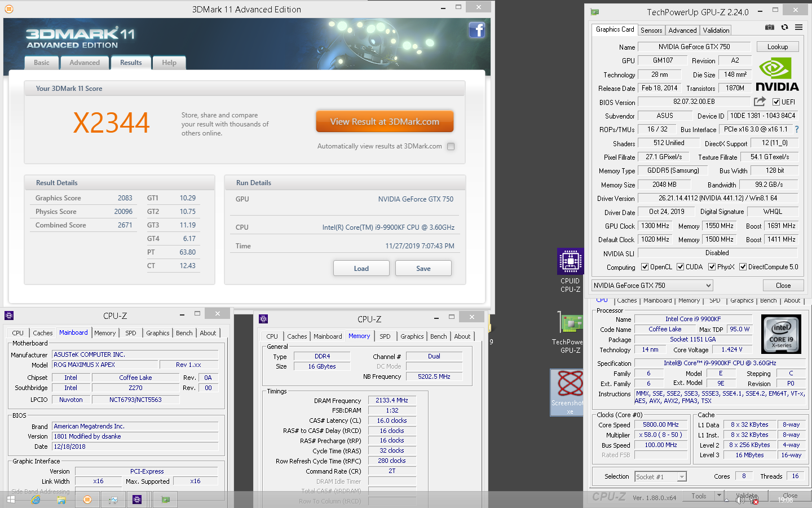Click the CPU-Z Mainboard window title icon
The width and height of the screenshot is (812, 508).
pos(9,316)
